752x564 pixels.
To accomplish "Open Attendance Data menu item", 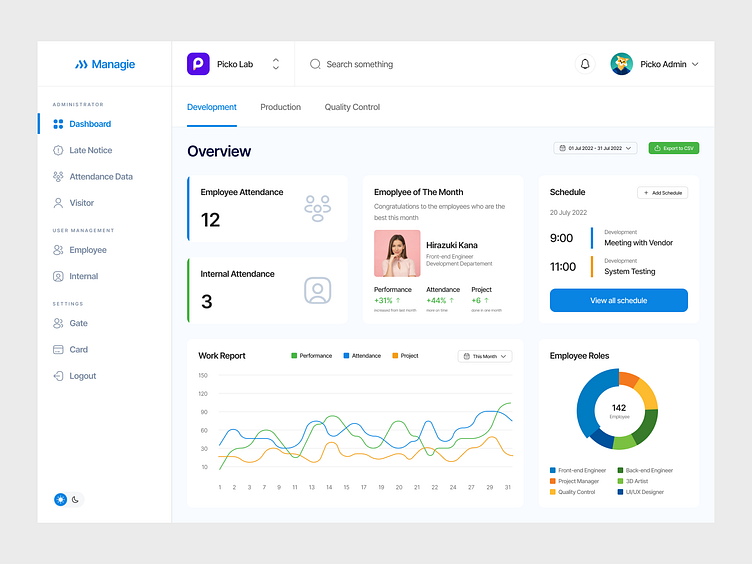I will coord(101,176).
